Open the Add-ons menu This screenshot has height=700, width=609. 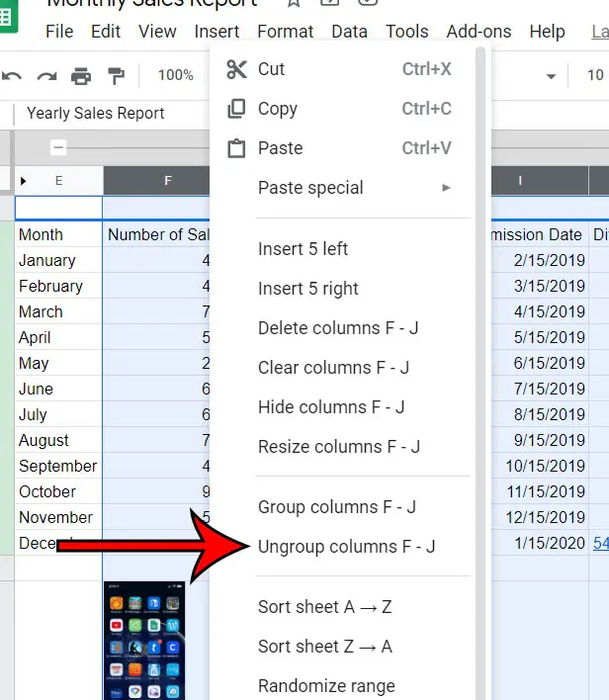point(478,32)
